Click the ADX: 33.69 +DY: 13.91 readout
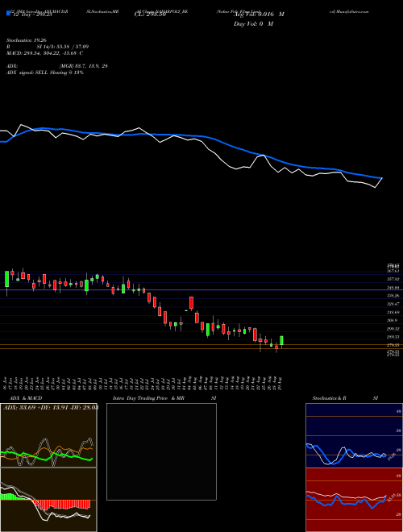Viewport: 403px width, 532px height. [51, 407]
